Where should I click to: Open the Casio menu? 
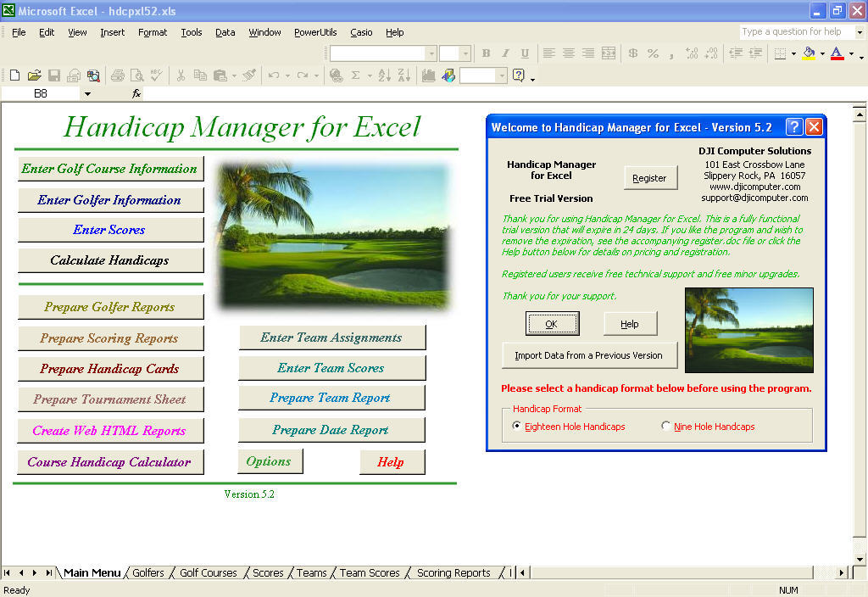pyautogui.click(x=361, y=32)
